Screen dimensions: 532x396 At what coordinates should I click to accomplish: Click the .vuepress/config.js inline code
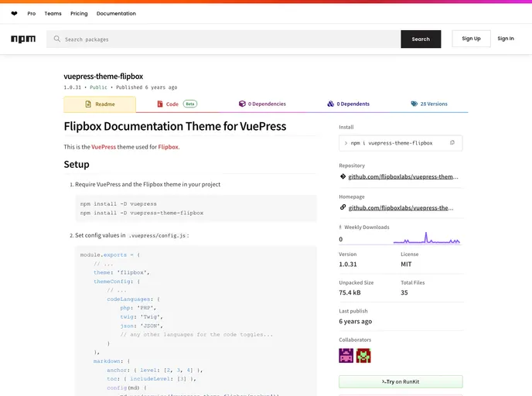coord(158,235)
